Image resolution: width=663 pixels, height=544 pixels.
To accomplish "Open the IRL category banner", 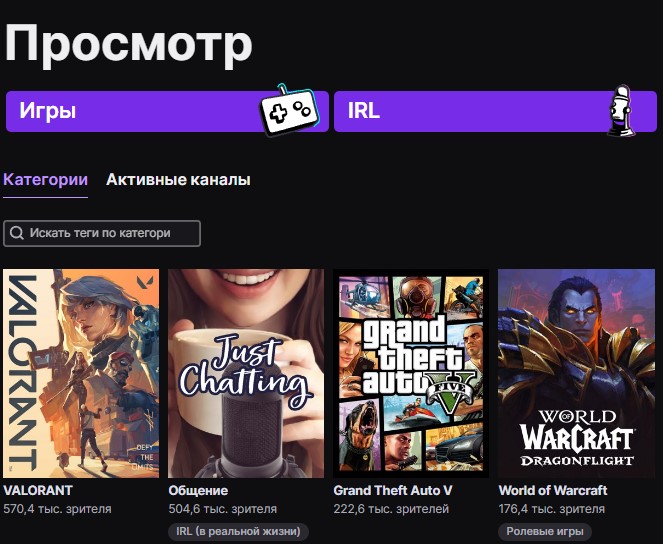I will tap(495, 111).
